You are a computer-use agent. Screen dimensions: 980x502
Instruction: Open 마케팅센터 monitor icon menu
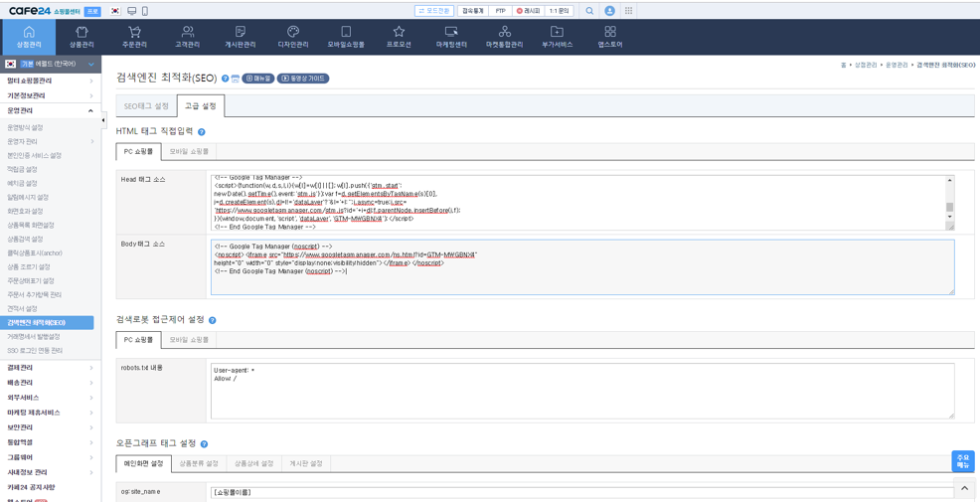(x=451, y=37)
